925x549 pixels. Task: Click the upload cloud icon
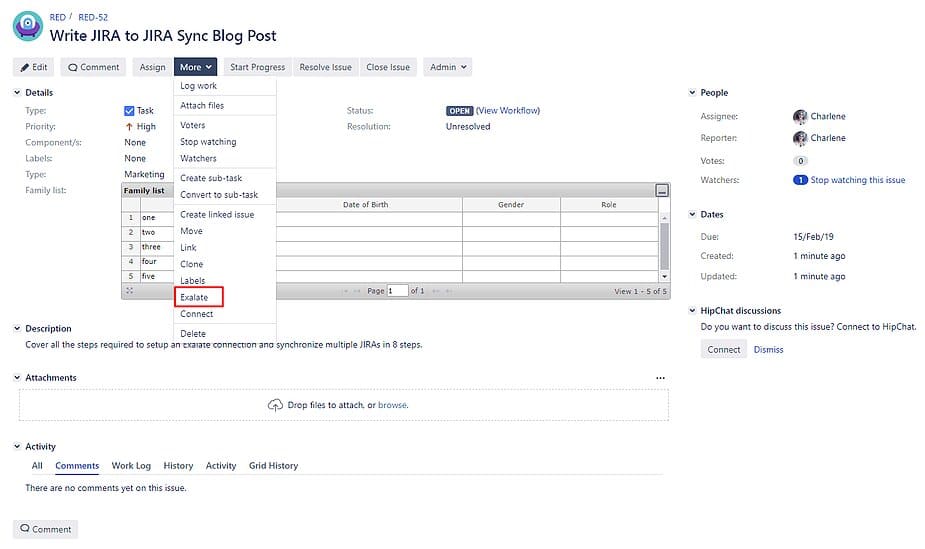[x=275, y=405]
